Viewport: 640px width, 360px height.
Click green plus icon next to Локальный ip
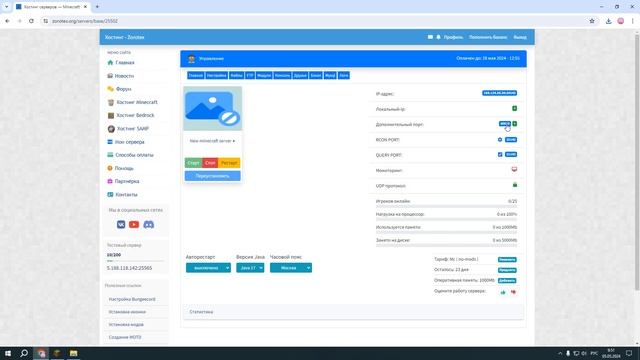pyautogui.click(x=515, y=108)
